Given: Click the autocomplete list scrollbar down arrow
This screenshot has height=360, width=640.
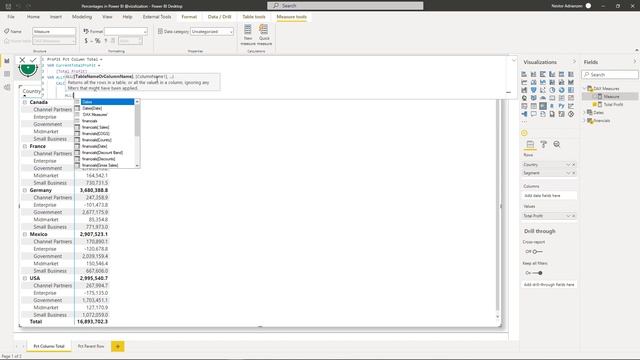Looking at the screenshot, I should coord(137,165).
